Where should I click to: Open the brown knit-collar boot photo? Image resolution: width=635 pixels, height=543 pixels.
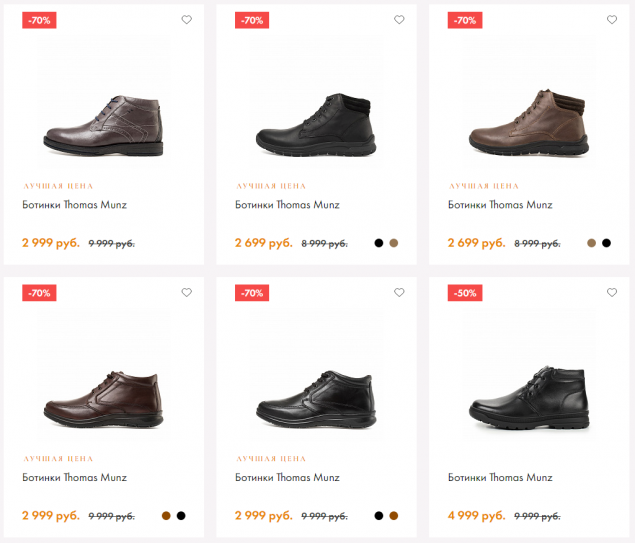529,122
